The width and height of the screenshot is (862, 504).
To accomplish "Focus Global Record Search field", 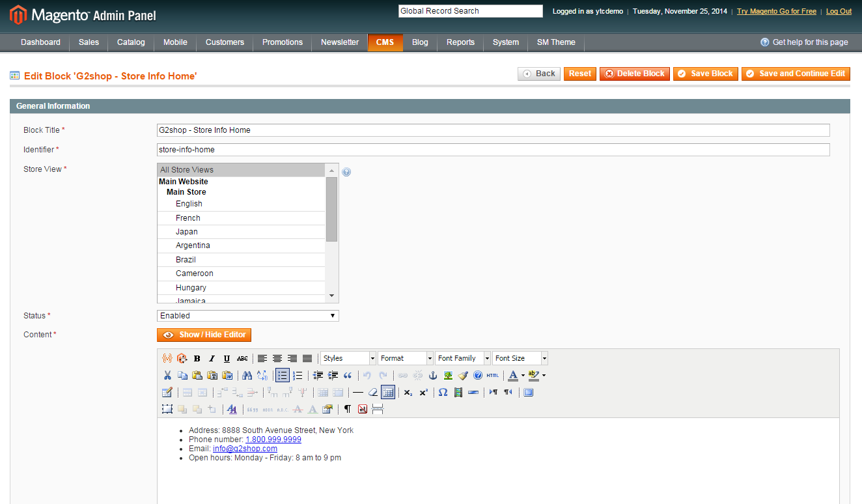I will tap(470, 11).
